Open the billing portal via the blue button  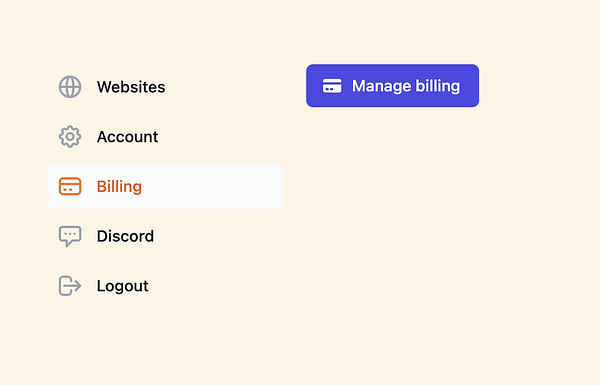pos(392,86)
